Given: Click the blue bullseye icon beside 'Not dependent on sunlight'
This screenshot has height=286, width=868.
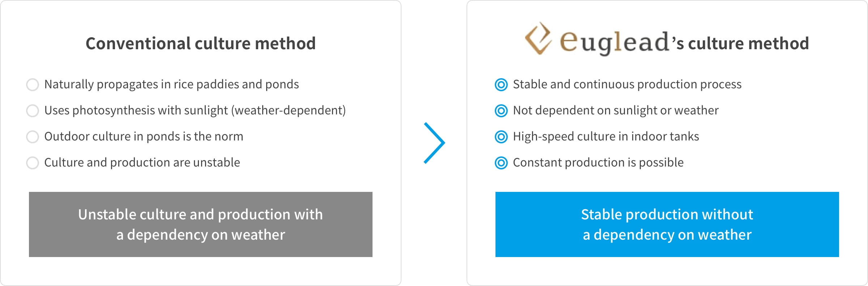Looking at the screenshot, I should [x=501, y=111].
